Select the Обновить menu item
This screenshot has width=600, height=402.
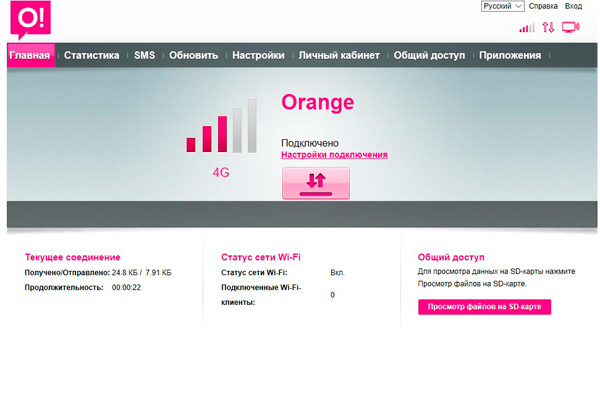coord(193,56)
